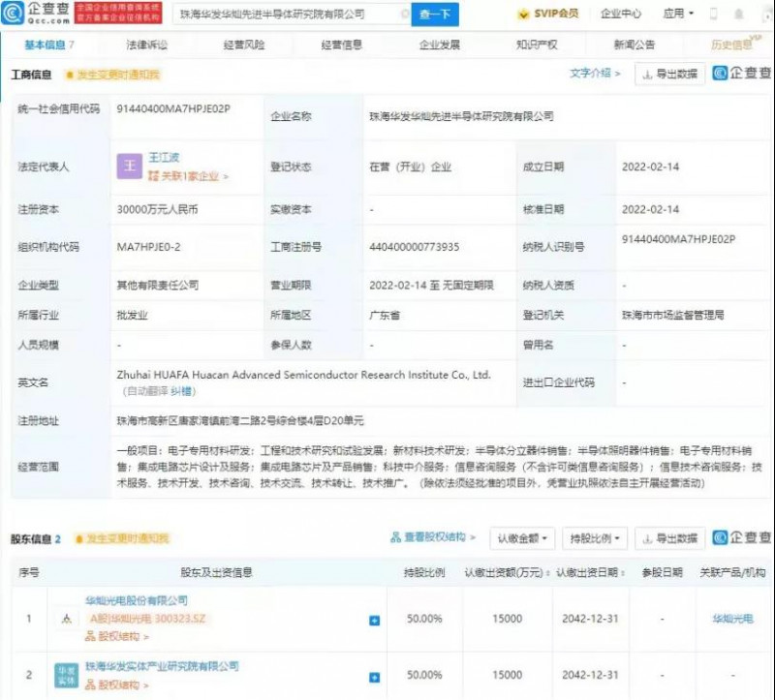Click the mobile phone icon in header
Viewport: 775px width, 700px height.
[x=713, y=14]
